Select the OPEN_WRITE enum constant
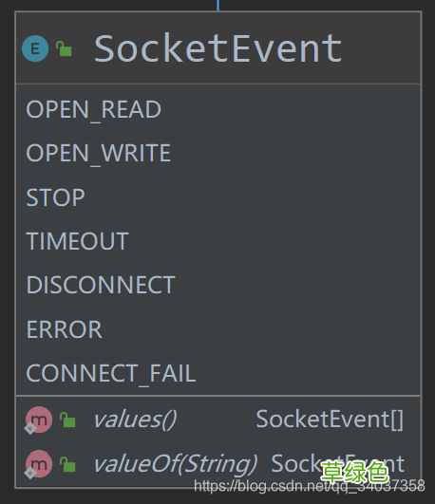The height and width of the screenshot is (504, 435). click(98, 154)
